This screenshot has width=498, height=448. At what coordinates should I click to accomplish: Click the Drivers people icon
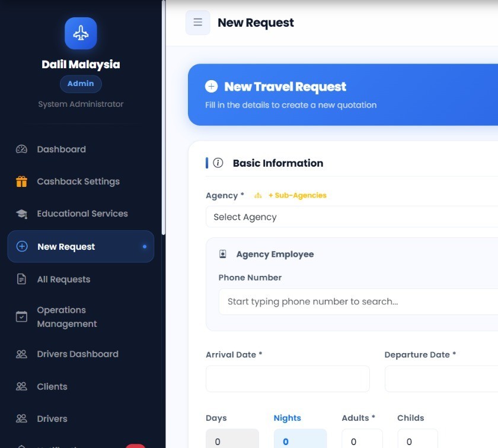tap(21, 419)
